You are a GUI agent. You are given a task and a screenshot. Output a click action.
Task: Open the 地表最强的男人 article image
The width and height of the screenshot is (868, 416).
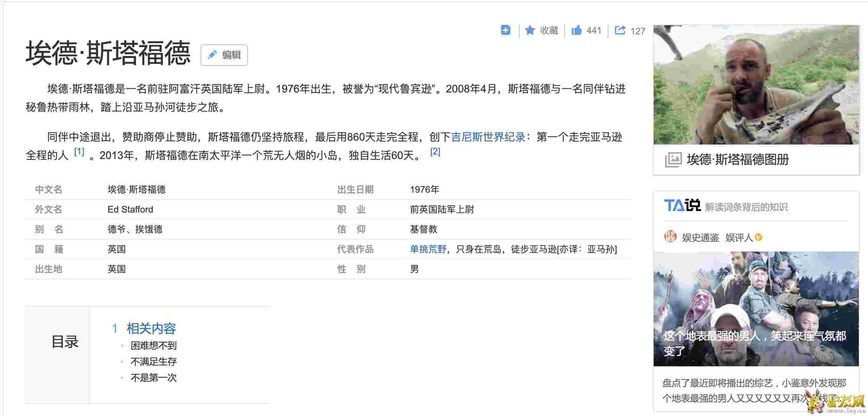click(756, 309)
